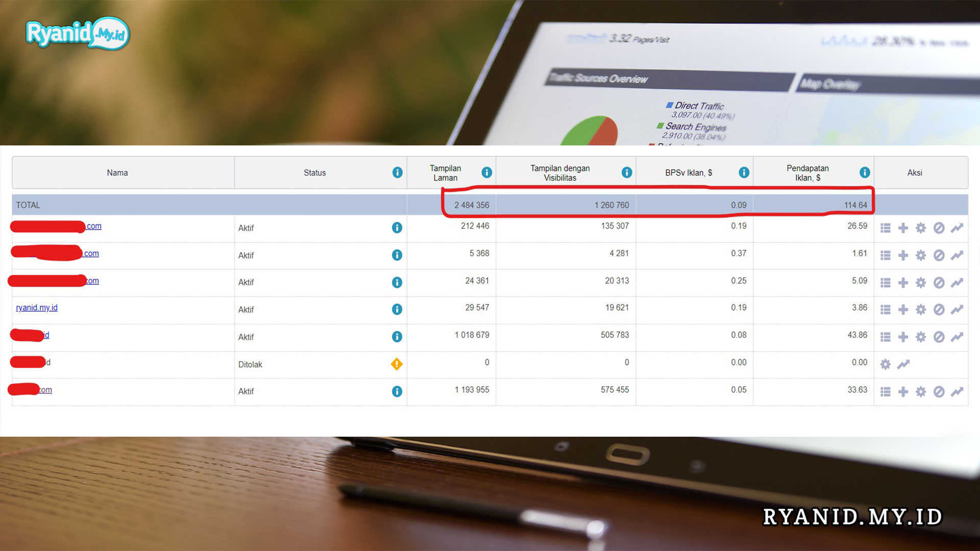Open status info for the 24 361 row
The width and height of the screenshot is (980, 551).
pyautogui.click(x=397, y=282)
